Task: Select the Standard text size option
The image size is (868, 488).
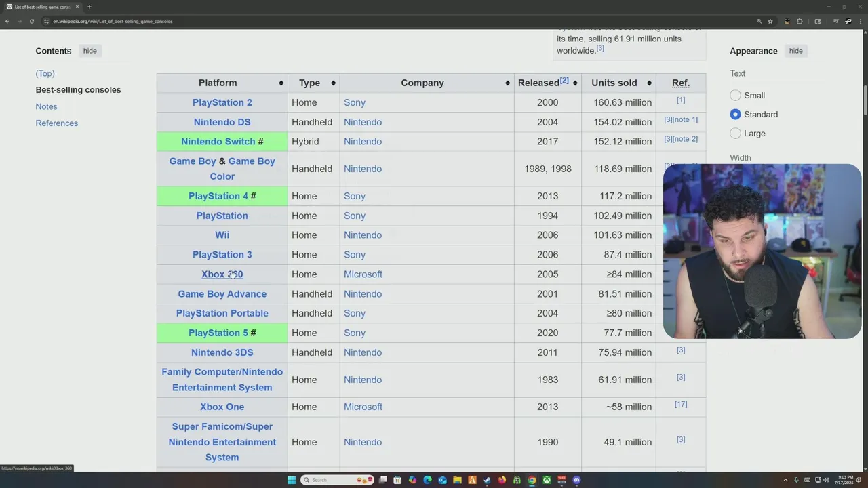Action: [x=735, y=115]
